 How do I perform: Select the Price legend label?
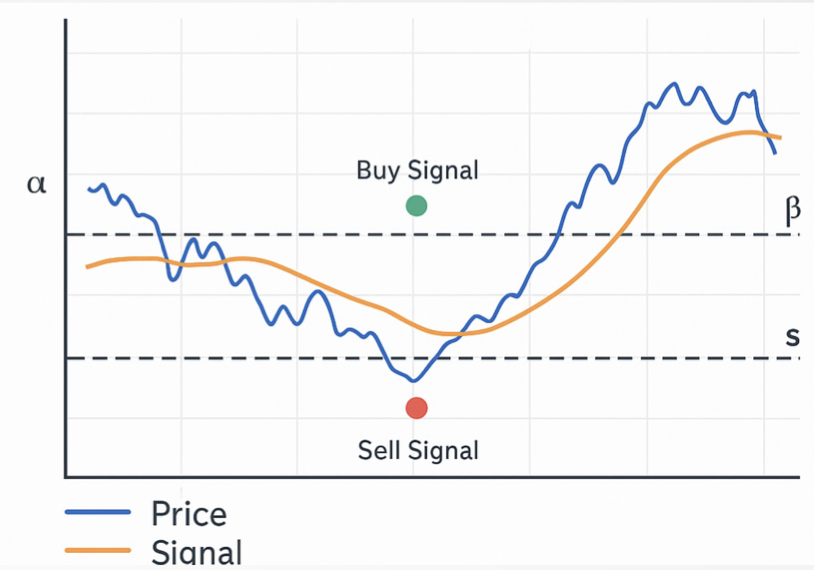(x=189, y=514)
